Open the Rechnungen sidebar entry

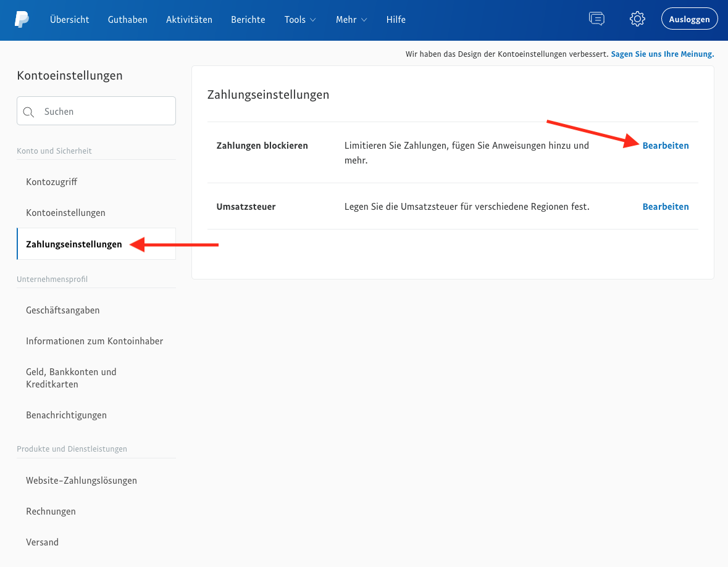coord(51,511)
